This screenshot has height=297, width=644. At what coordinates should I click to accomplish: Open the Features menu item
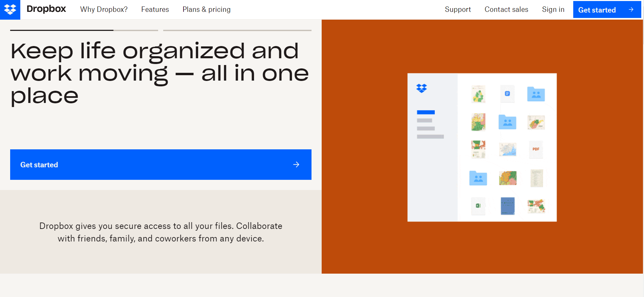[155, 9]
